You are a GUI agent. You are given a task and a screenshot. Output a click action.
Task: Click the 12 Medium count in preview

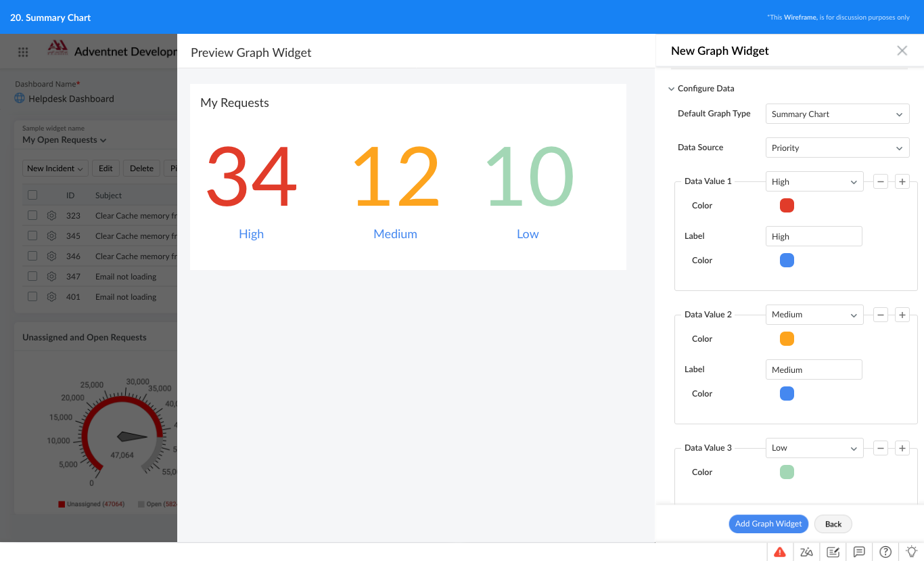[x=396, y=177]
